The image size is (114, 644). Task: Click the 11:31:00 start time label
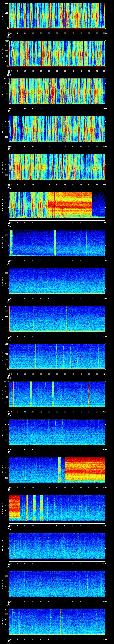pos(9,33)
